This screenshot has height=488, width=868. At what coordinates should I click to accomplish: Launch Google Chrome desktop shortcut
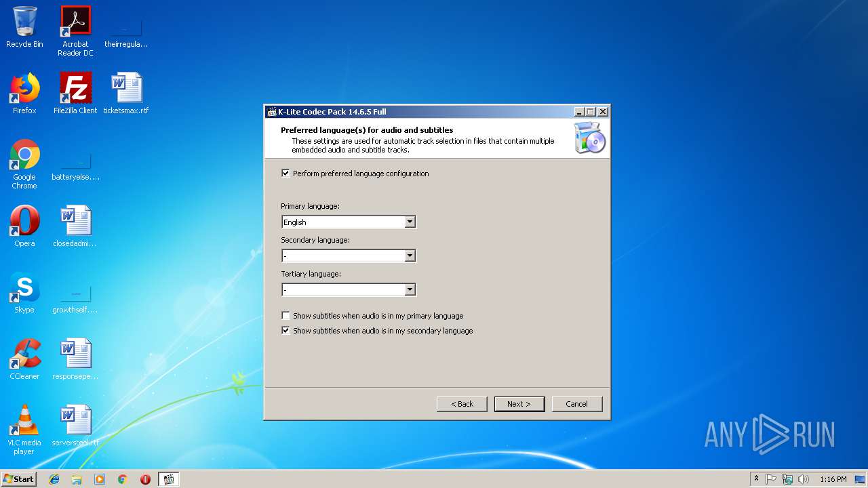24,164
